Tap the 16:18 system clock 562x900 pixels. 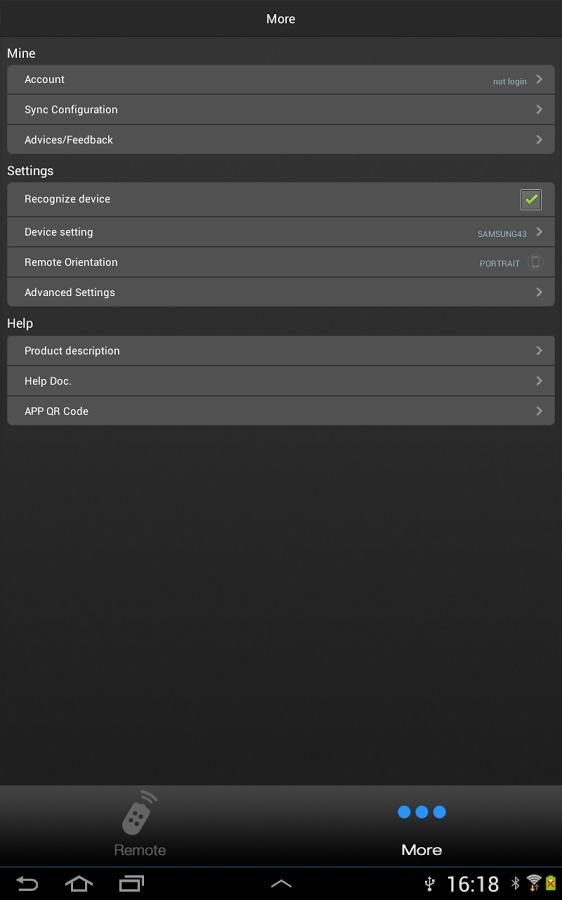(x=472, y=884)
